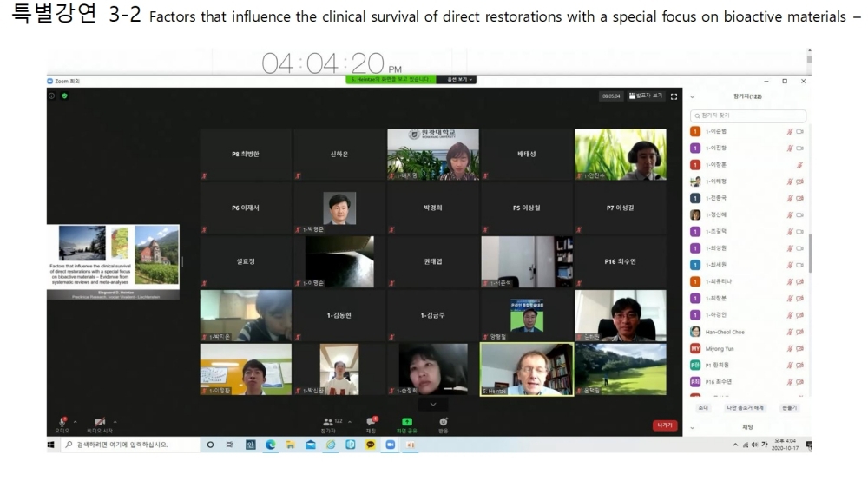868x488 pixels.
Task: Click the start video camera icon
Action: (x=100, y=422)
